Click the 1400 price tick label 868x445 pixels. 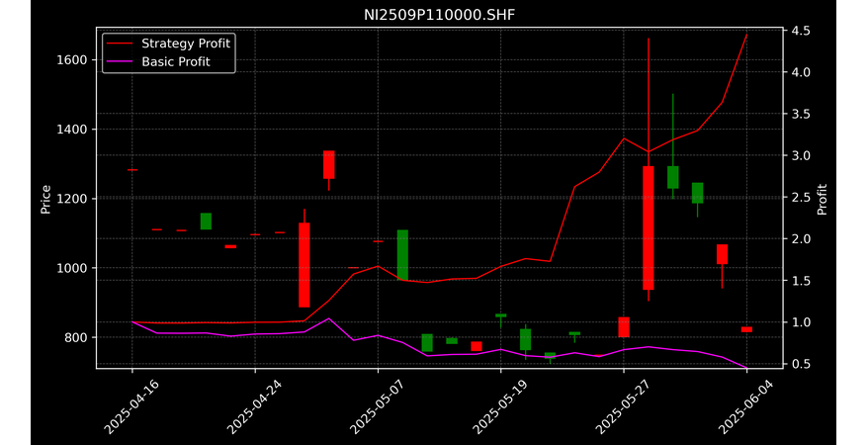(x=72, y=129)
